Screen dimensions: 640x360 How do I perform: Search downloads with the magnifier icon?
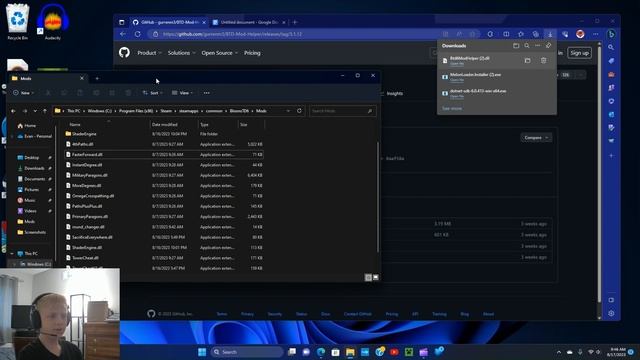click(x=527, y=46)
